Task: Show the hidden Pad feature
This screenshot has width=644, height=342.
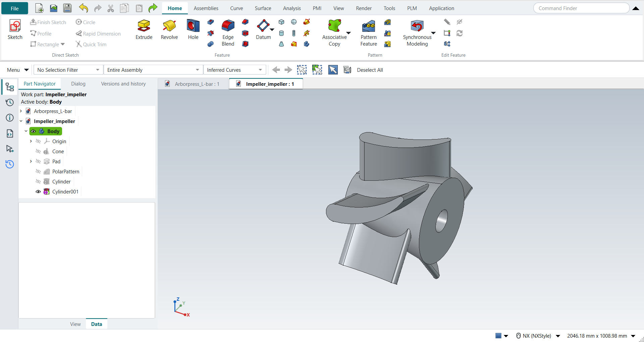Action: [38, 162]
